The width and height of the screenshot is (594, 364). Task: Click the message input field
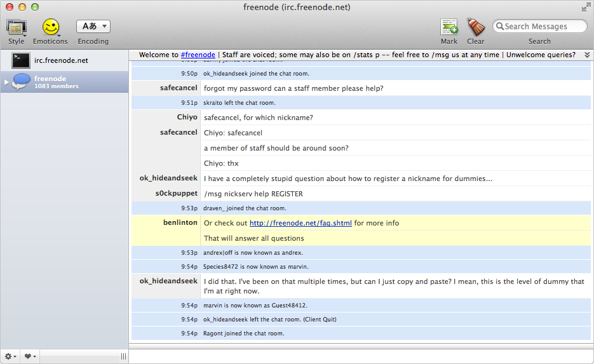pos(361,356)
